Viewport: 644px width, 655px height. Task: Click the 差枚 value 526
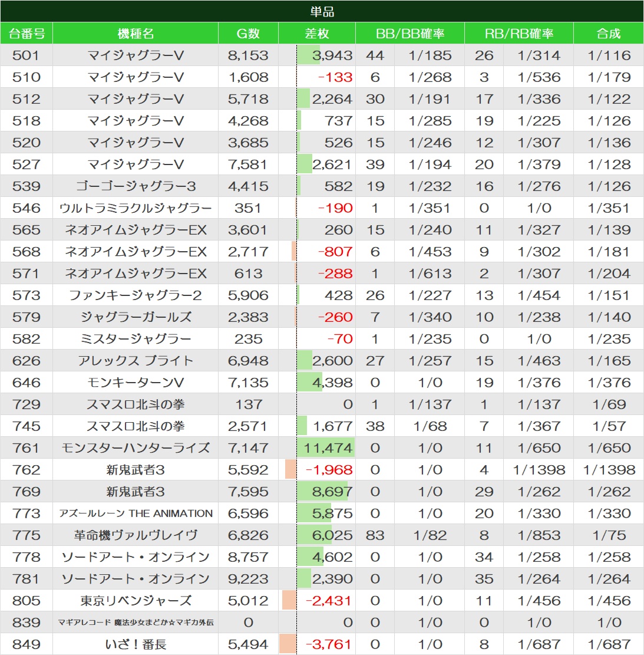click(338, 143)
